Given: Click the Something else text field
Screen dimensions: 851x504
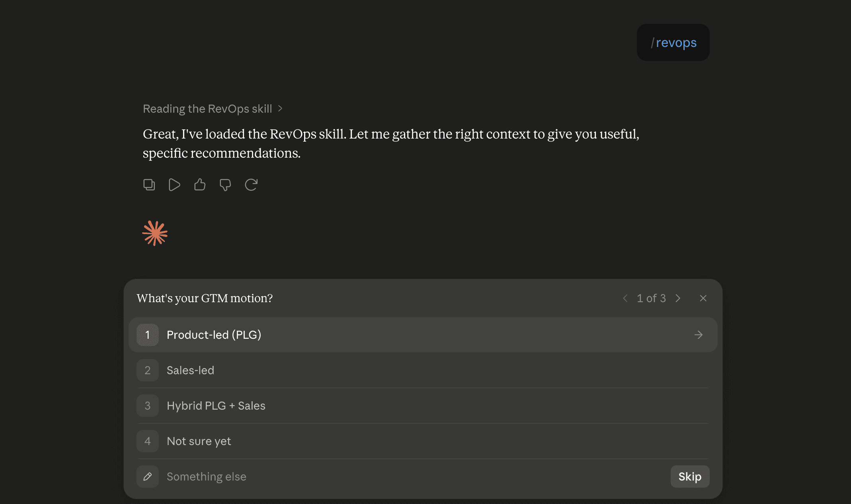Looking at the screenshot, I should tap(414, 477).
